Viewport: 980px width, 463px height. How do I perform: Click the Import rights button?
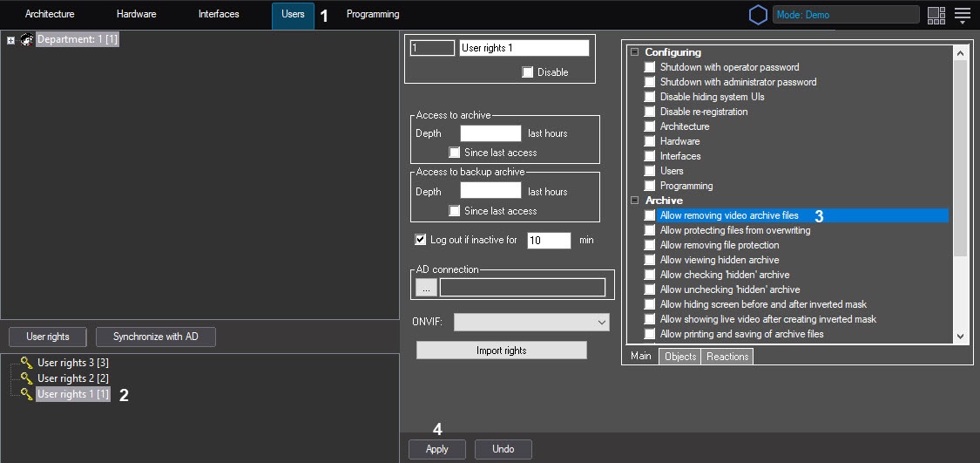501,351
